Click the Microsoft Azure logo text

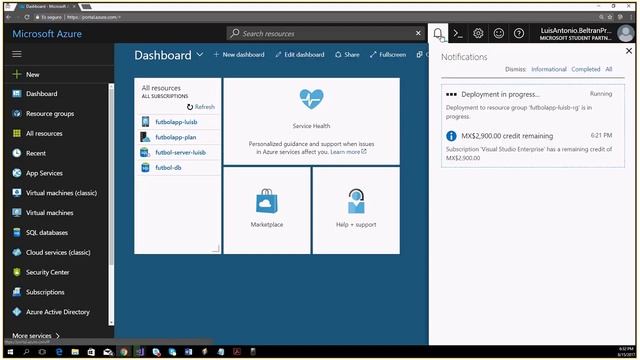pyautogui.click(x=47, y=34)
